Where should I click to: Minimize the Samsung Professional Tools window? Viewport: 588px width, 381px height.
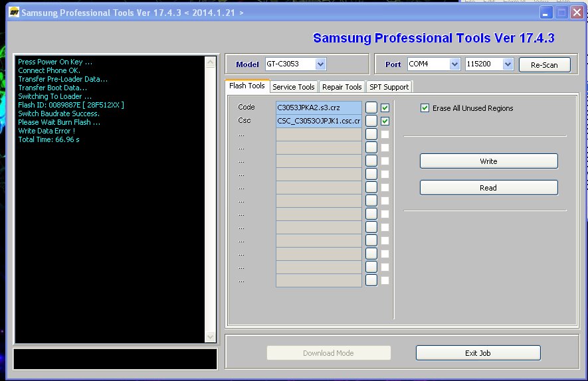tap(546, 13)
